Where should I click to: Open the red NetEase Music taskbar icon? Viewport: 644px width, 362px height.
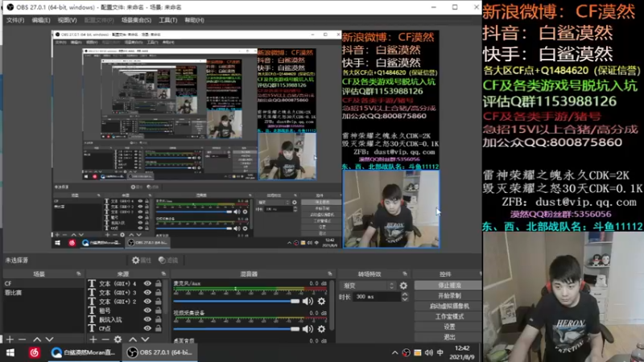pos(34,352)
